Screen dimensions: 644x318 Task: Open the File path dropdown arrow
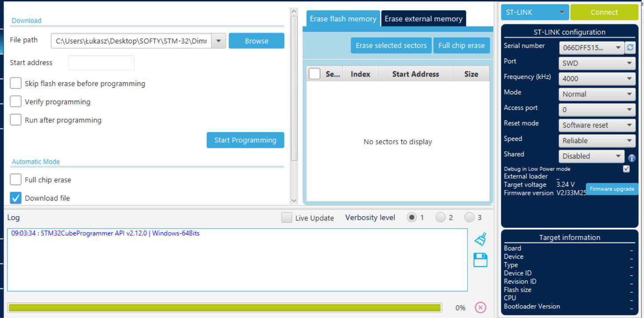[x=218, y=41]
